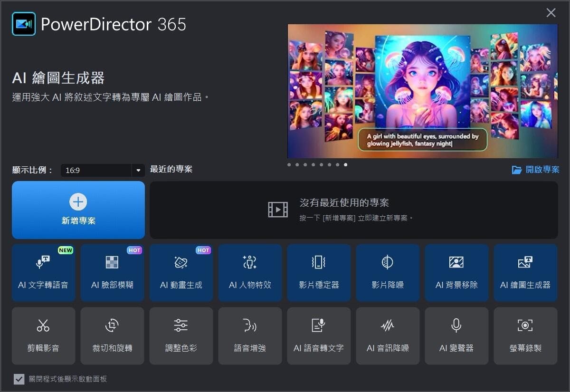This screenshot has height=392, width=570.
Task: Open the AI 變聲器 microphone tile
Action: (x=456, y=336)
